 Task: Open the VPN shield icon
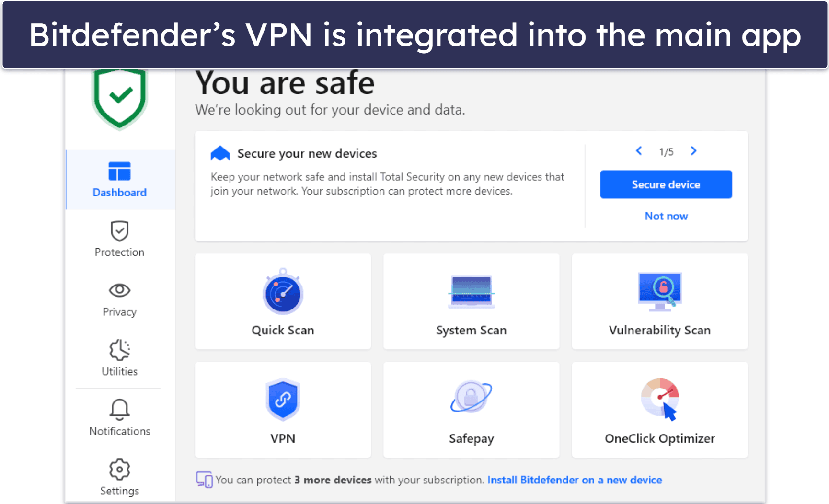point(283,400)
